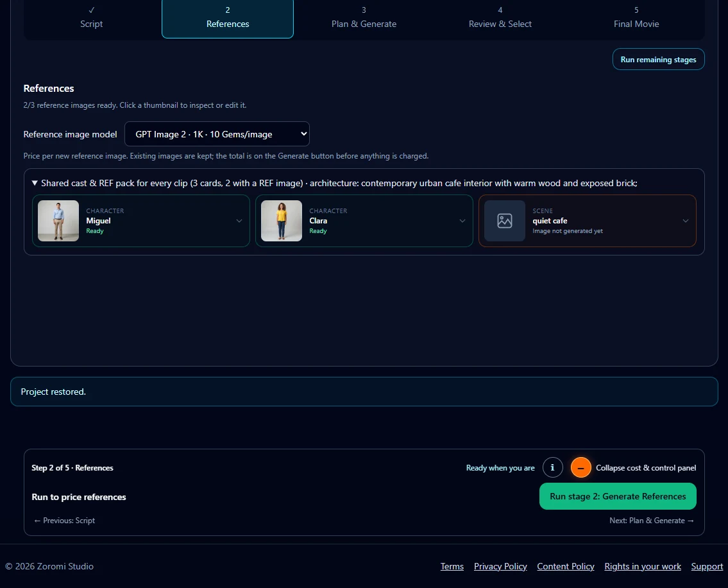Open the Final Movie tab

point(636,19)
